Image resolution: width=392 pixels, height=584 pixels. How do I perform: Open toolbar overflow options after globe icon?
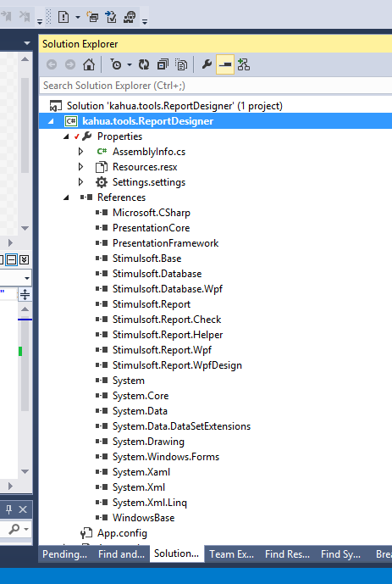pyautogui.click(x=145, y=21)
